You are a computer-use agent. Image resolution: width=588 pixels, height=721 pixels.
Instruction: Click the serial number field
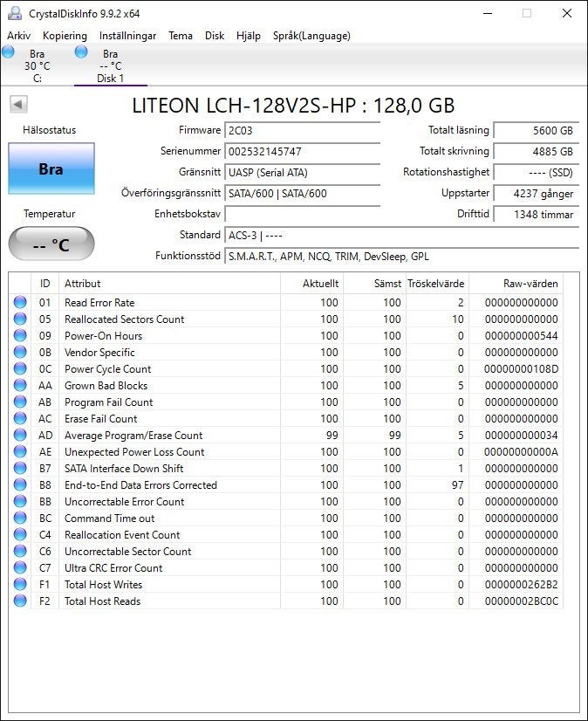point(302,151)
